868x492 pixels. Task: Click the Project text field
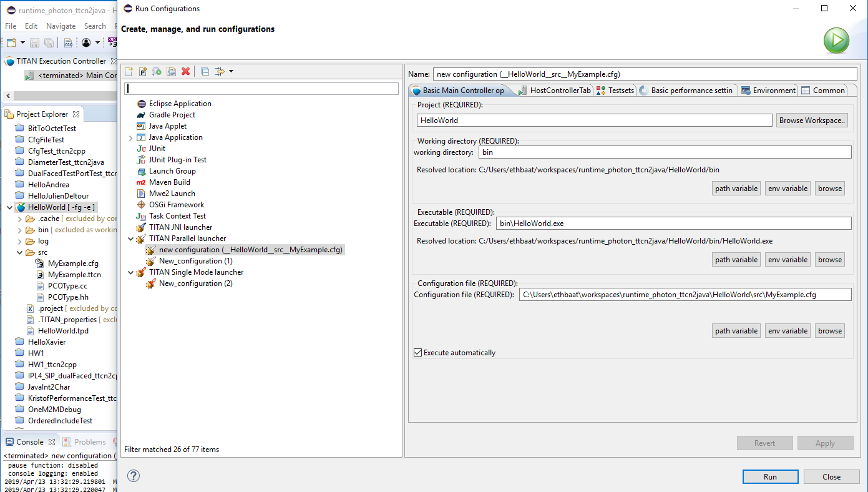click(x=595, y=121)
